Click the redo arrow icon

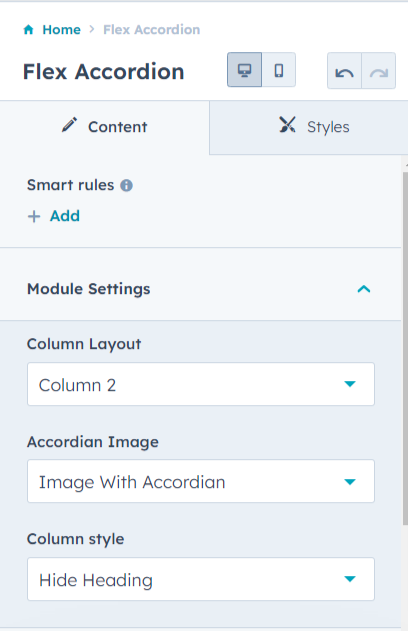tap(379, 71)
